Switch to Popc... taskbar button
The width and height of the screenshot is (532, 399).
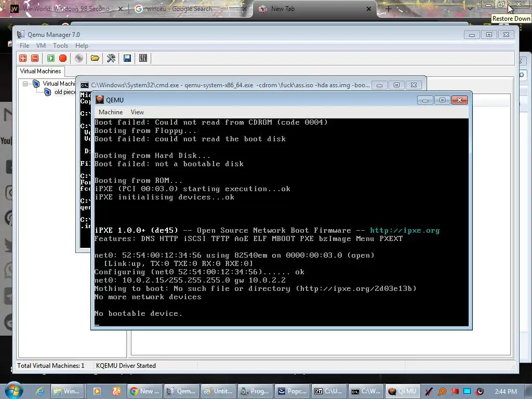click(292, 391)
